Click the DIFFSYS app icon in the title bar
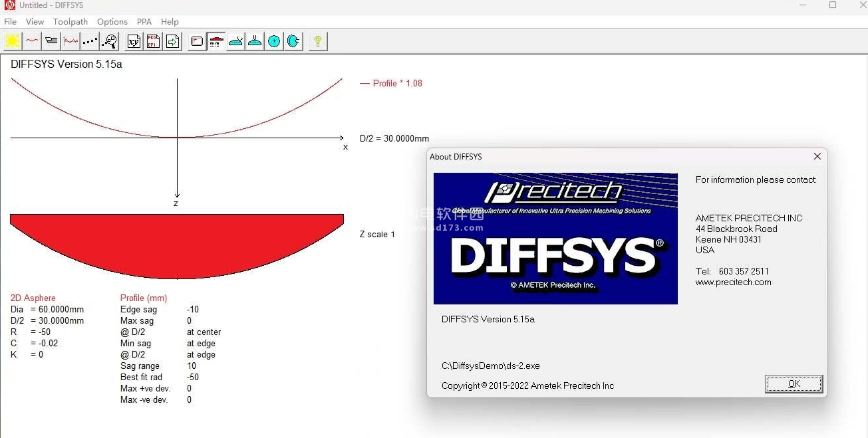This screenshot has width=868, height=438. [9, 5]
